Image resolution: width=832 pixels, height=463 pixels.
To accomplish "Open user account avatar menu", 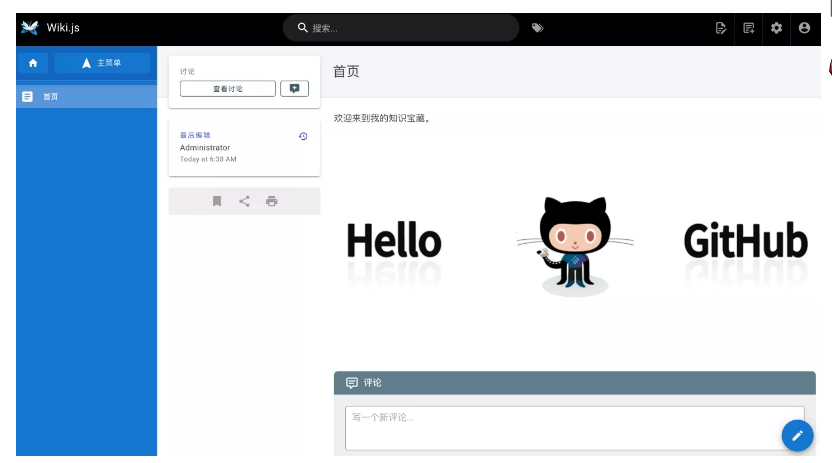I will point(804,28).
